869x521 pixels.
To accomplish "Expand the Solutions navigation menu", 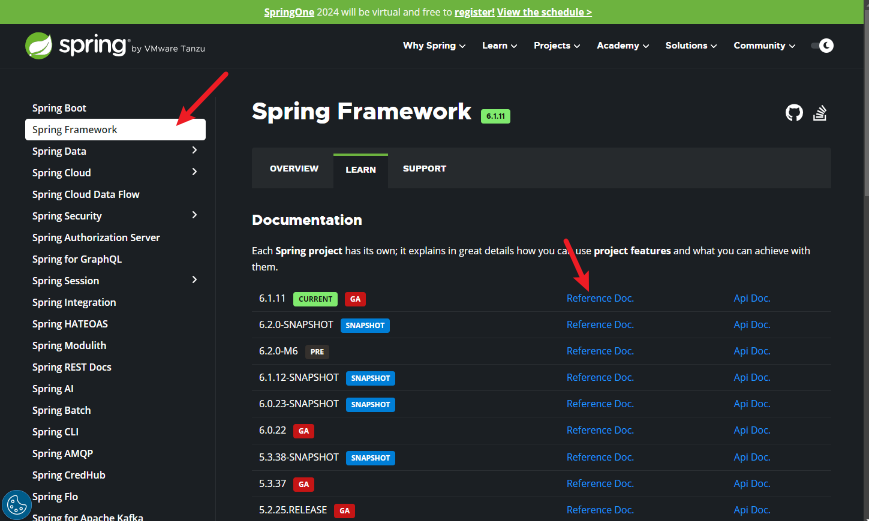I will 691,45.
